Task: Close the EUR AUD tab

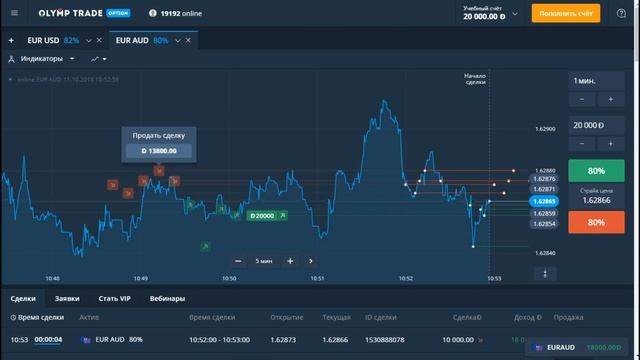Action: (x=188, y=40)
